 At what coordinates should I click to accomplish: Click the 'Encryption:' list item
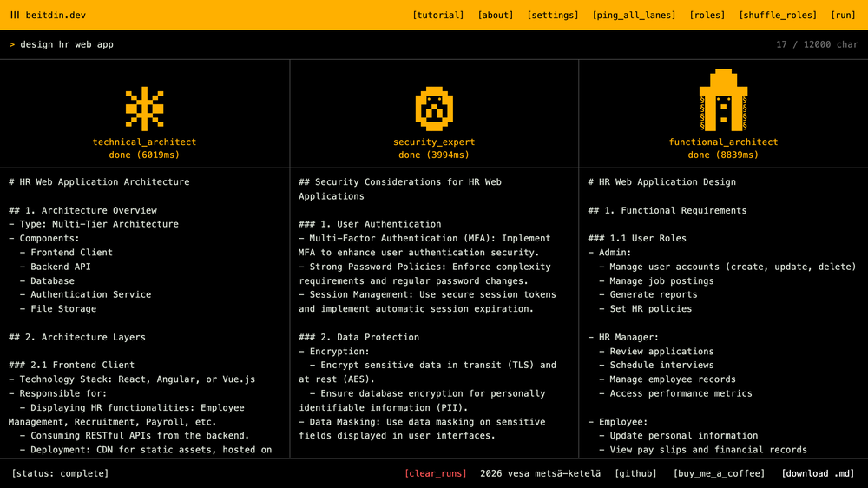(339, 351)
